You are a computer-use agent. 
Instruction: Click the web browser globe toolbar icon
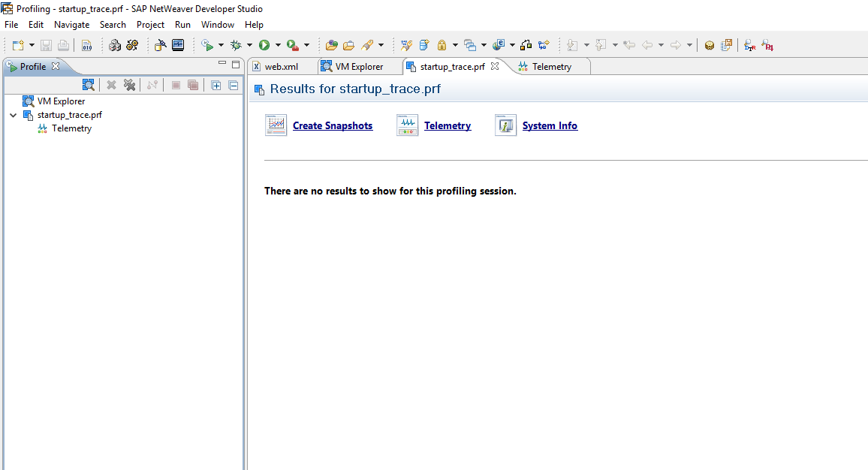pyautogui.click(x=499, y=45)
